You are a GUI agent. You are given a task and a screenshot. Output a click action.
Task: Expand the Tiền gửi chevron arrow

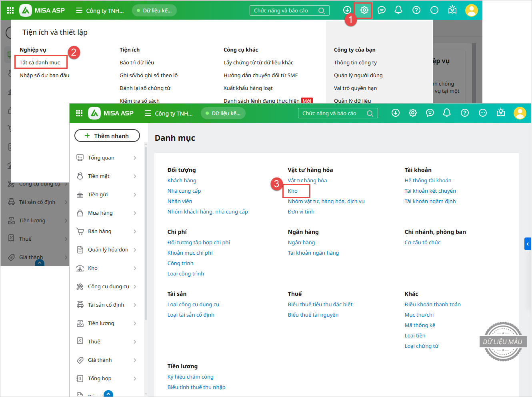(x=135, y=195)
